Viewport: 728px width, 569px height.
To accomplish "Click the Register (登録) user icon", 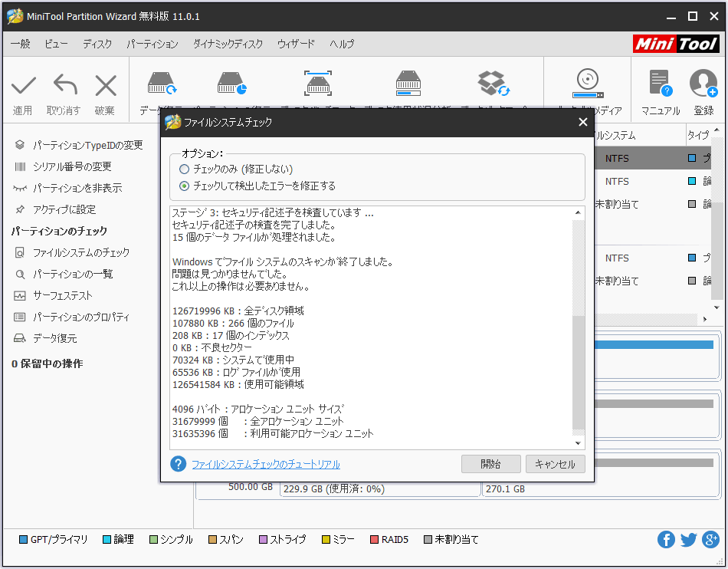I will (x=703, y=83).
